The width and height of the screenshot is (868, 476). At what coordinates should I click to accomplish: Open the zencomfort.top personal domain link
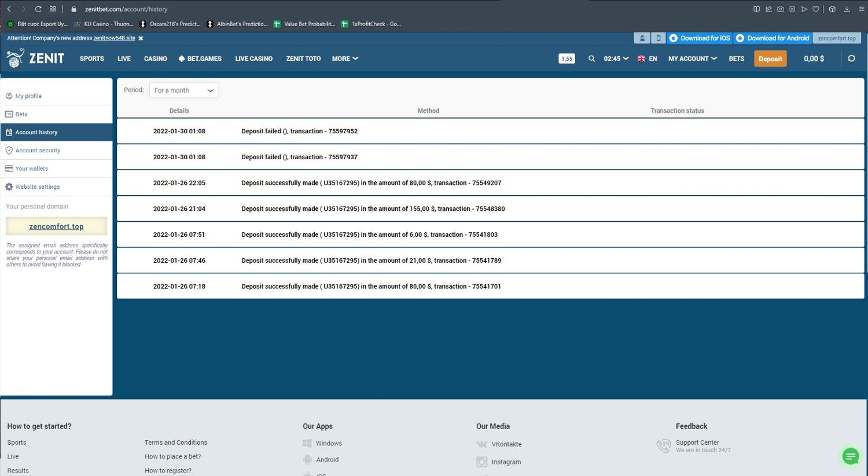click(56, 226)
